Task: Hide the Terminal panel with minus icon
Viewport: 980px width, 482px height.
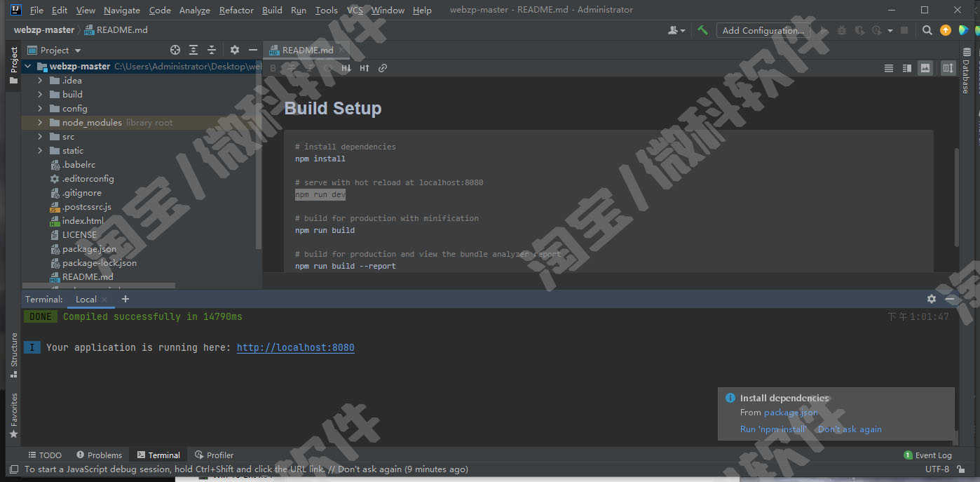Action: (950, 299)
